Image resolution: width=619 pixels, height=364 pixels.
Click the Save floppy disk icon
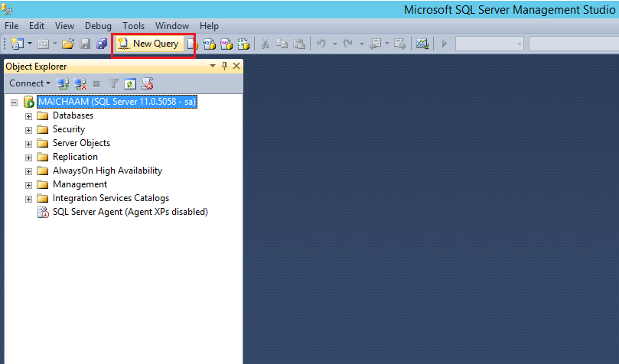pyautogui.click(x=85, y=44)
